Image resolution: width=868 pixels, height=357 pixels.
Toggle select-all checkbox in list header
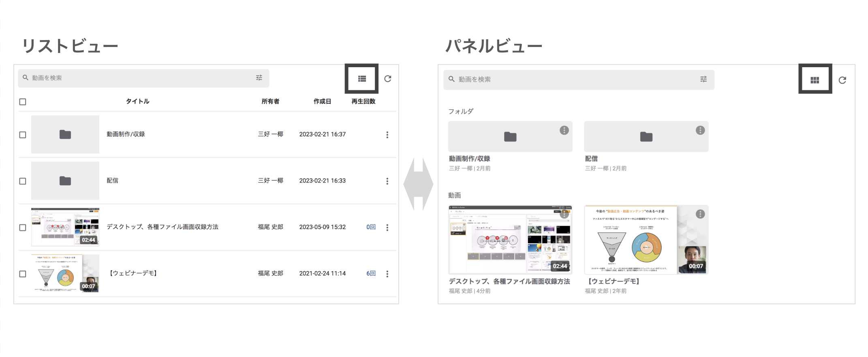23,102
